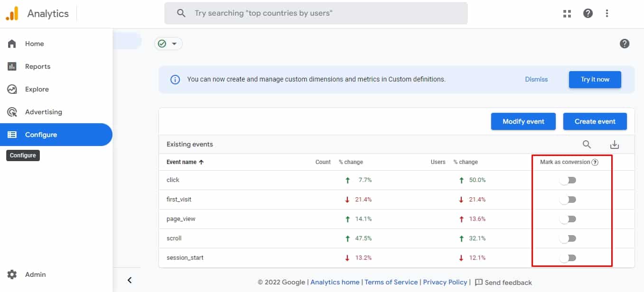
Task: Enable conversion for page_view event
Action: point(568,219)
